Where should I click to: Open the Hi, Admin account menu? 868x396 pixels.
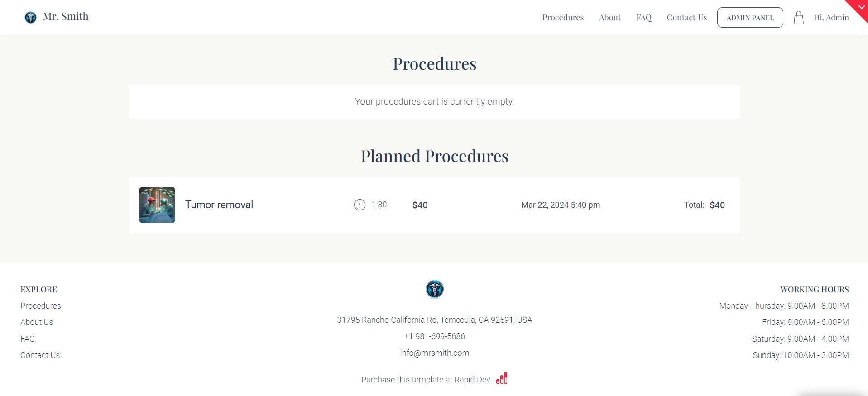(831, 18)
